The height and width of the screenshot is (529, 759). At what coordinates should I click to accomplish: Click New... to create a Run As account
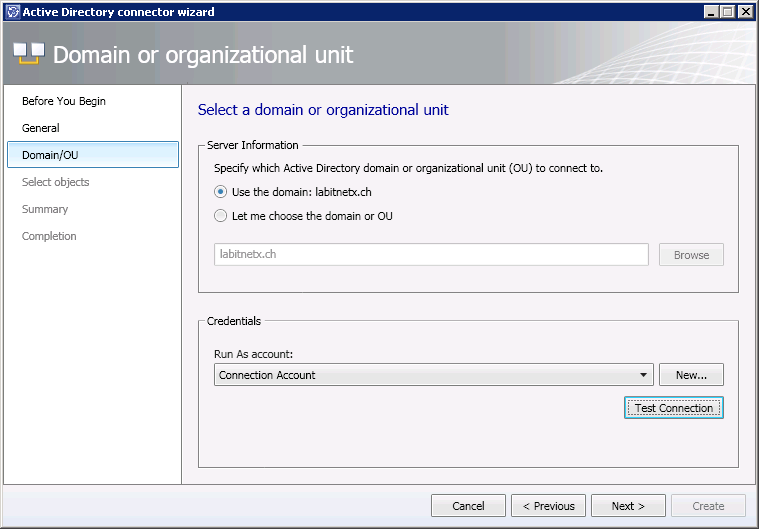(x=691, y=375)
